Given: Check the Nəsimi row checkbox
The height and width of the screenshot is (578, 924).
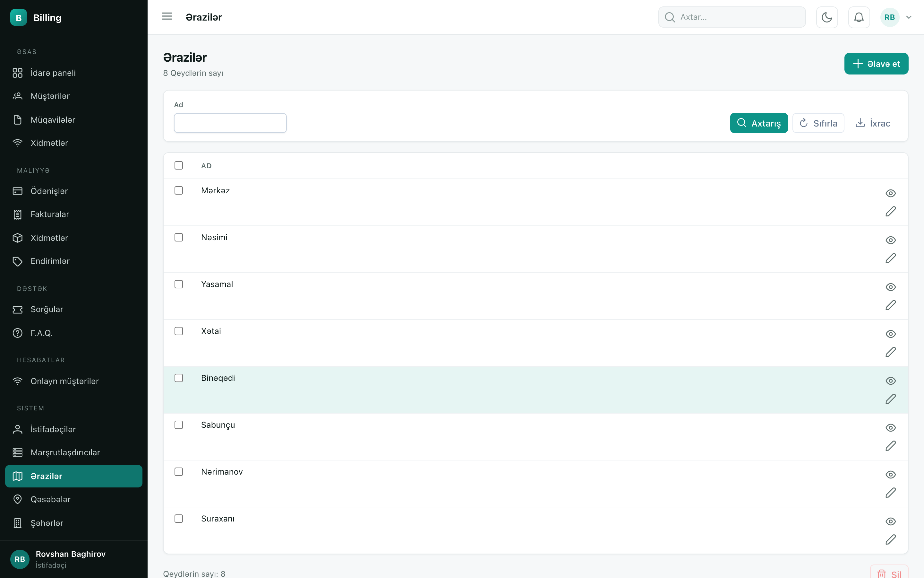Looking at the screenshot, I should 179,237.
